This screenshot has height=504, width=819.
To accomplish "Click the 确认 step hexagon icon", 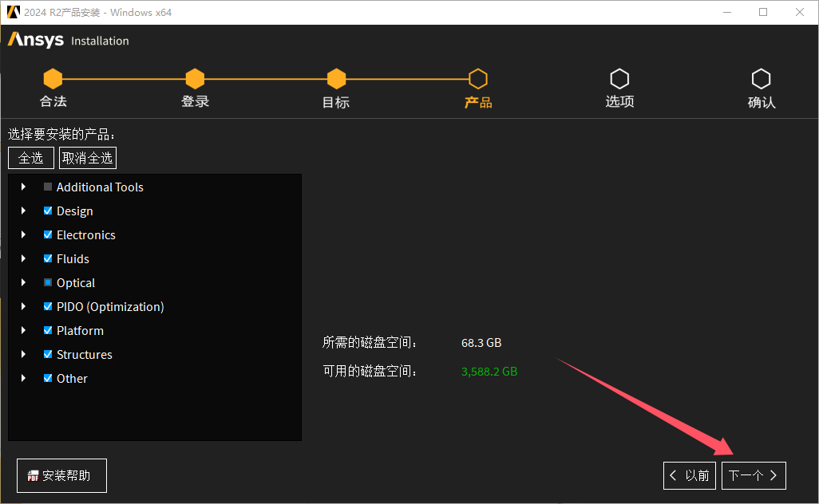I will tap(761, 78).
